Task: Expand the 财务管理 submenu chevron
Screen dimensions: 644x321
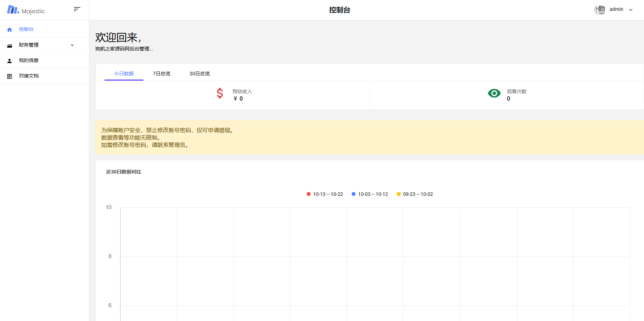Action: [x=72, y=45]
